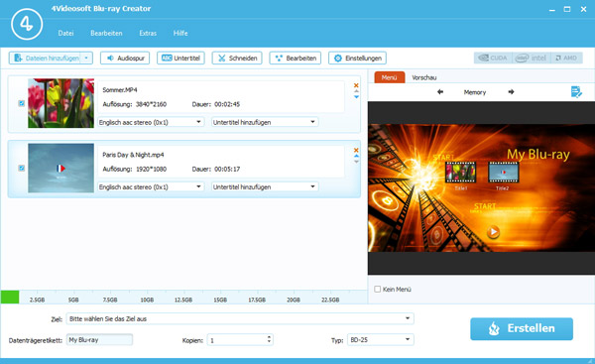Enable the Kein Menü checkbox
595x364 pixels.
click(x=378, y=290)
